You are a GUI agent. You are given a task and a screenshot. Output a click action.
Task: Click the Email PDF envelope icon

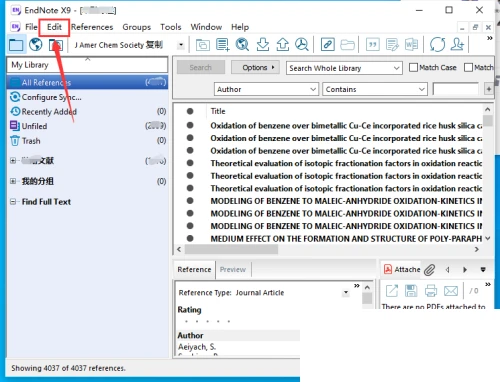[x=451, y=291]
